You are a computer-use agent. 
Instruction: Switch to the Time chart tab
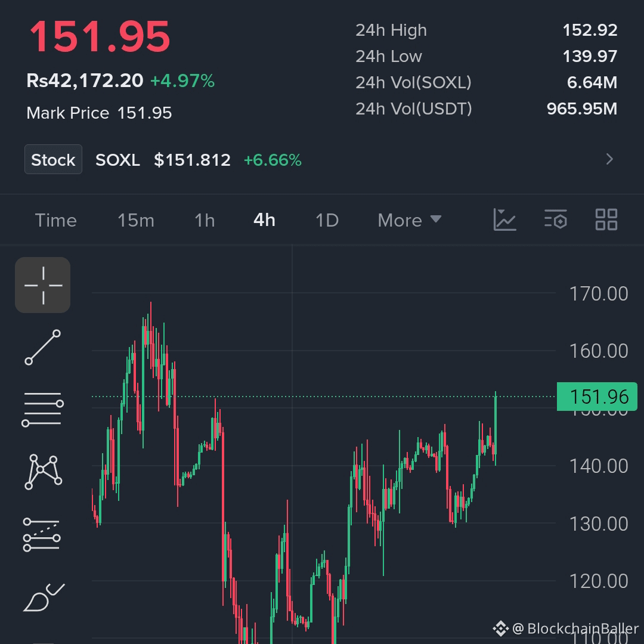56,221
